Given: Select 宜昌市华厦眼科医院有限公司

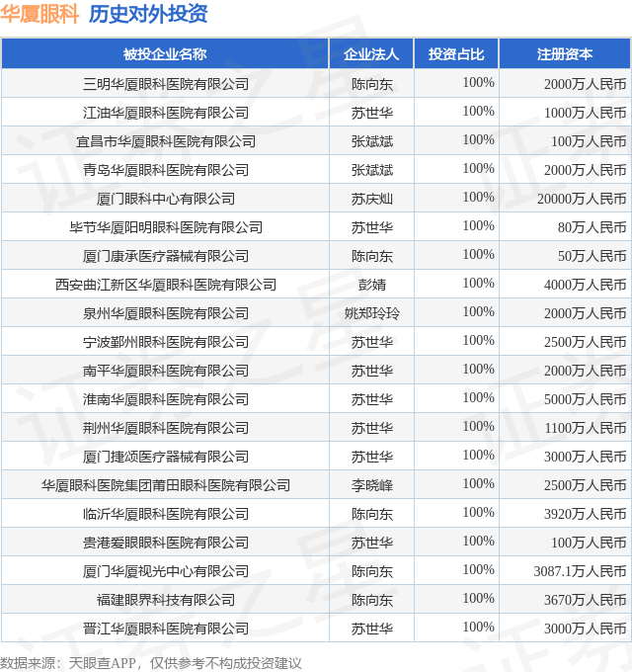Looking at the screenshot, I should 166,141.
